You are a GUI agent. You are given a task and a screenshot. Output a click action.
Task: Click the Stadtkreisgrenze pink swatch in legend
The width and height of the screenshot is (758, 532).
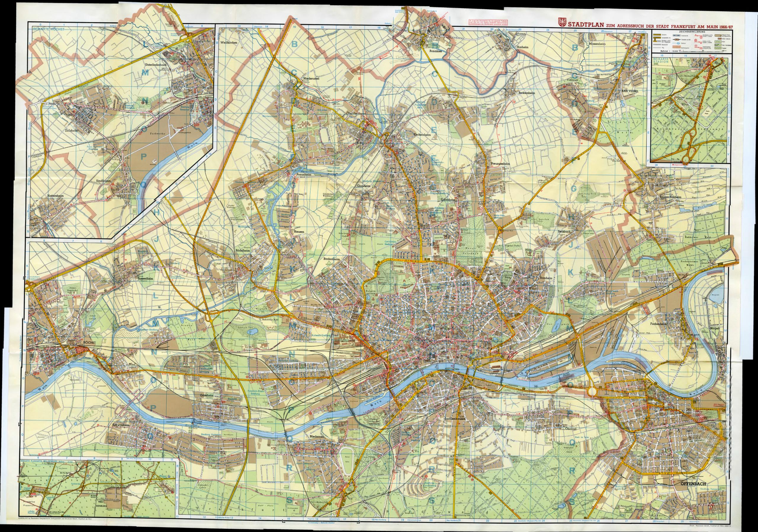coord(677,47)
